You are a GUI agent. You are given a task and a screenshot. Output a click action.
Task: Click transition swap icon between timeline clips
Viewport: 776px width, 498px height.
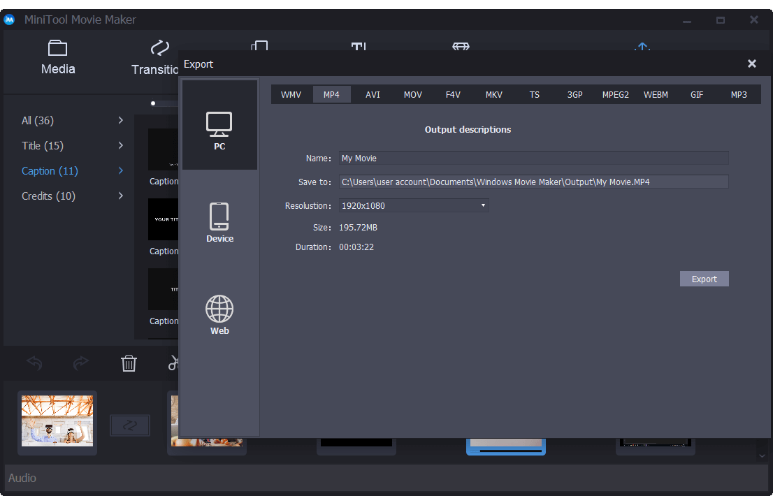pyautogui.click(x=130, y=425)
